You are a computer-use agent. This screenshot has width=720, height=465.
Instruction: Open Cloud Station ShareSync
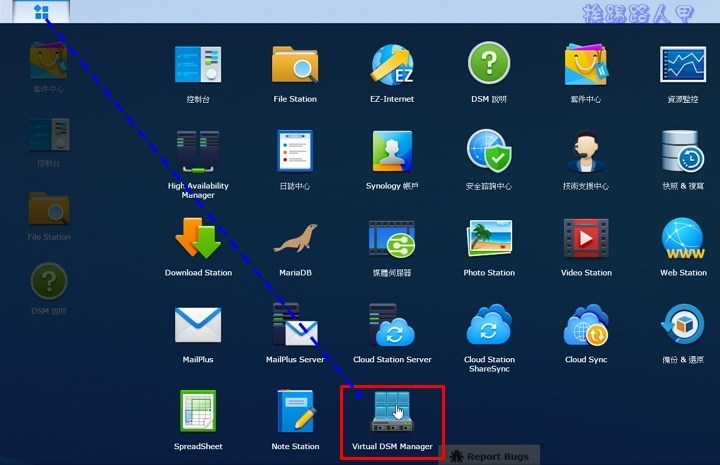click(x=489, y=324)
